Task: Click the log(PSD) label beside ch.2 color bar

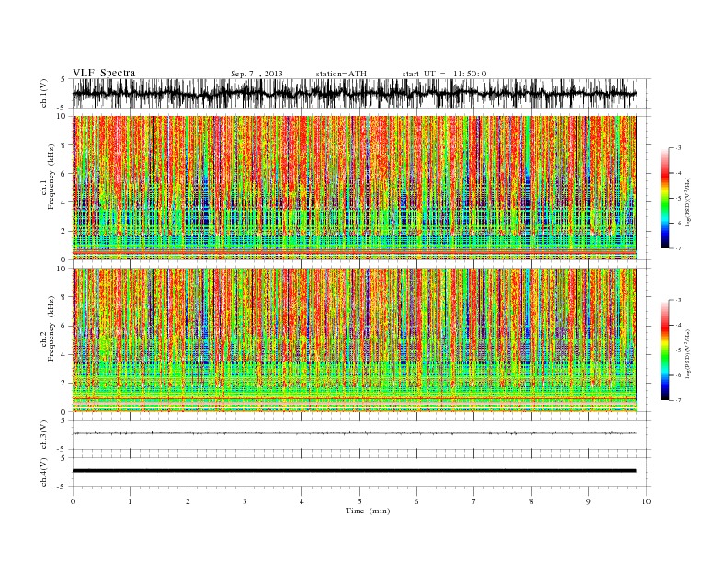Action: coord(688,353)
